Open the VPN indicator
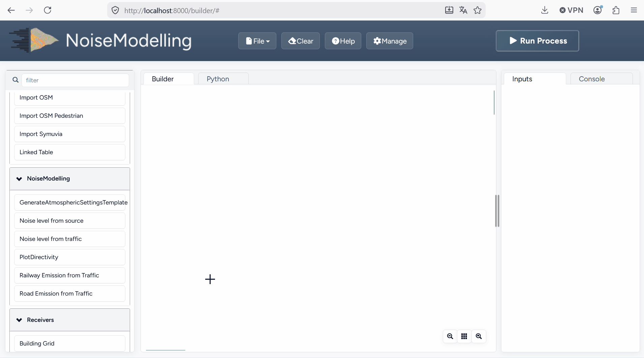 pyautogui.click(x=571, y=10)
